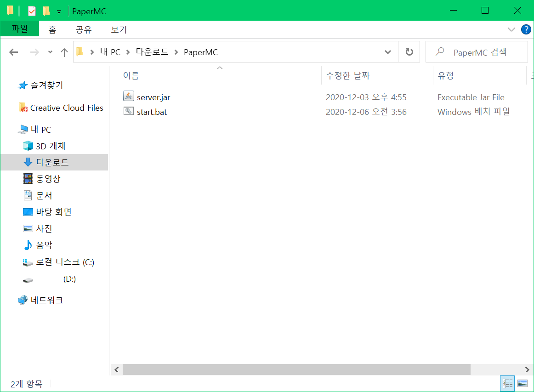Go back with the back arrow

click(14, 52)
